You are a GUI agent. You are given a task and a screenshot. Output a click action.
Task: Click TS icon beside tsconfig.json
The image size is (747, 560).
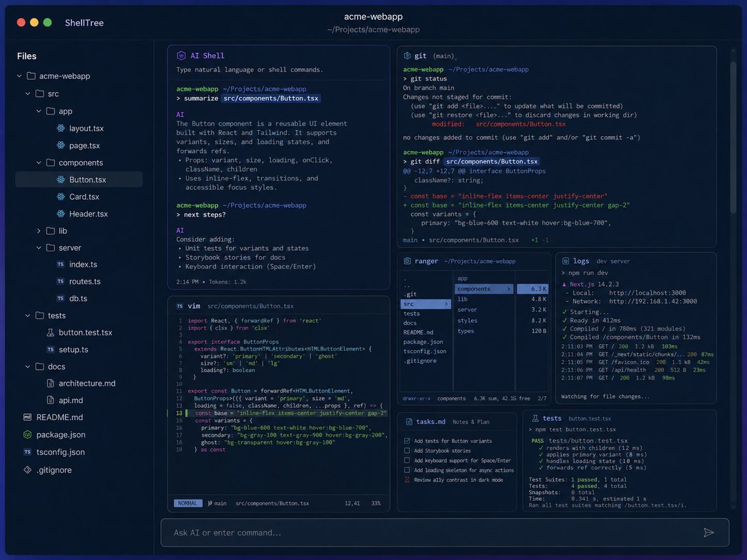click(27, 452)
